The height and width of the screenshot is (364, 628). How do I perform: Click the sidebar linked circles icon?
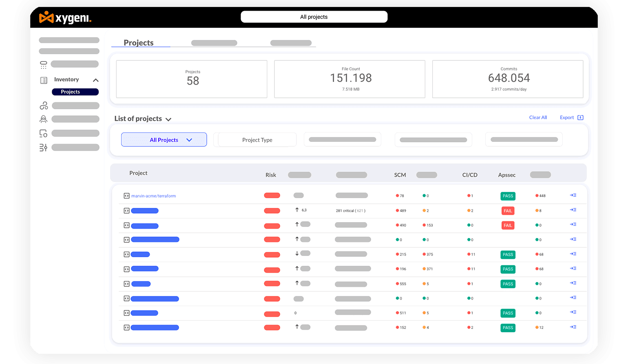pyautogui.click(x=44, y=106)
